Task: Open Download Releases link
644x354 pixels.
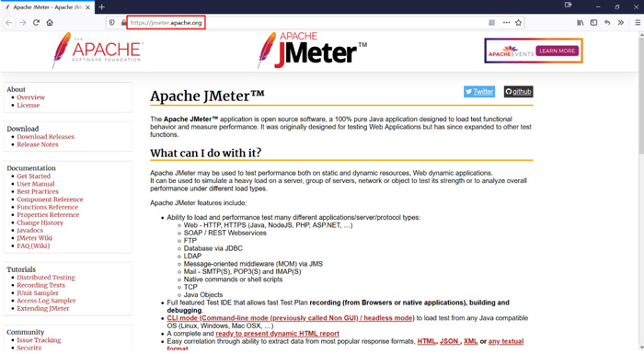Action: point(46,137)
